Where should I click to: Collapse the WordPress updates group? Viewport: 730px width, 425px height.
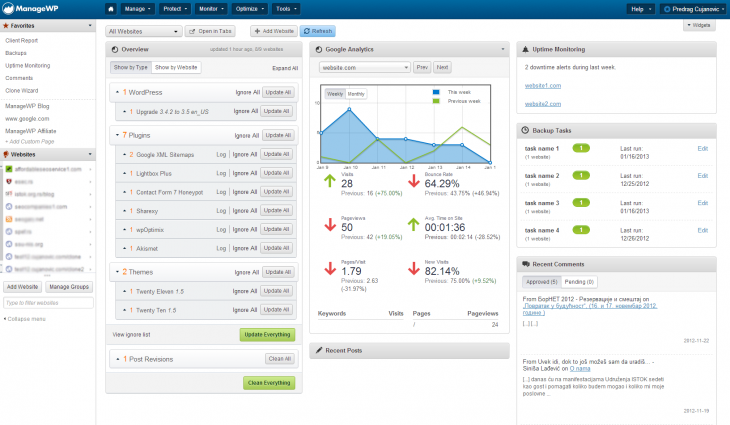(x=117, y=92)
